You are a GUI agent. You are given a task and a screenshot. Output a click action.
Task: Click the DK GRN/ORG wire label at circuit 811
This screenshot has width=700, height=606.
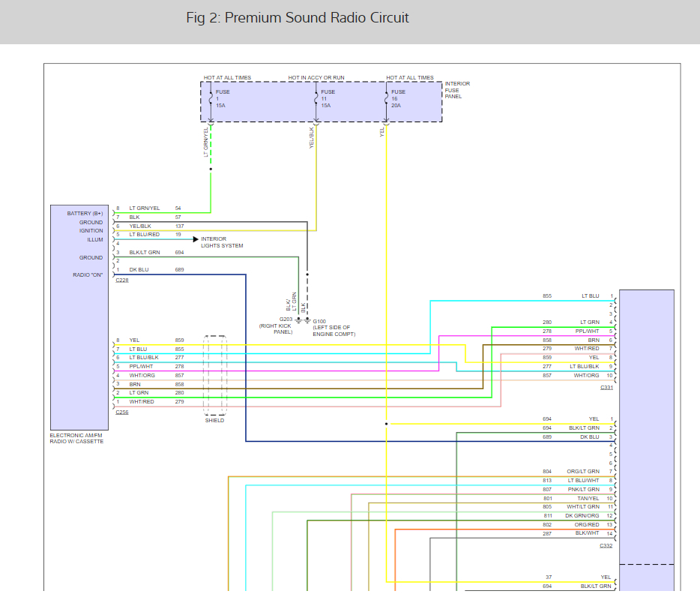click(582, 516)
